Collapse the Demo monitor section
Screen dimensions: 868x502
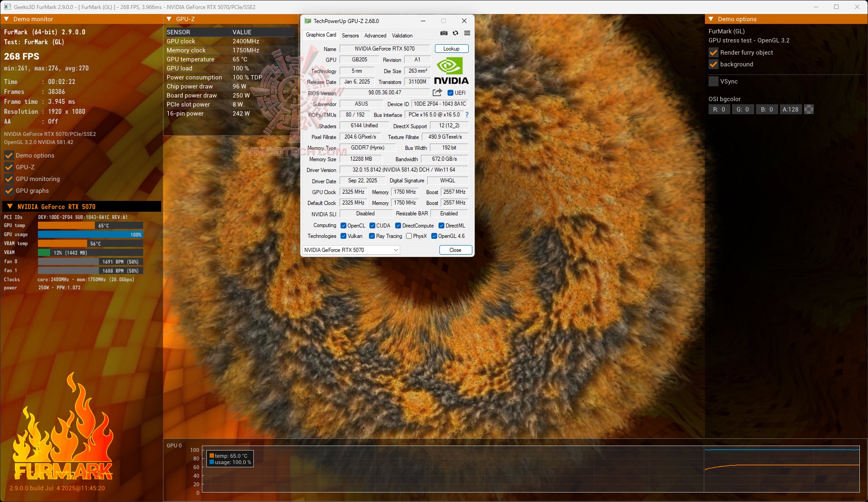click(6, 19)
